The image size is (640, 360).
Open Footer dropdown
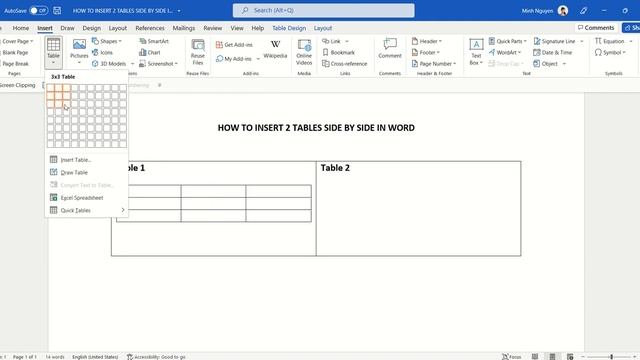tap(425, 53)
